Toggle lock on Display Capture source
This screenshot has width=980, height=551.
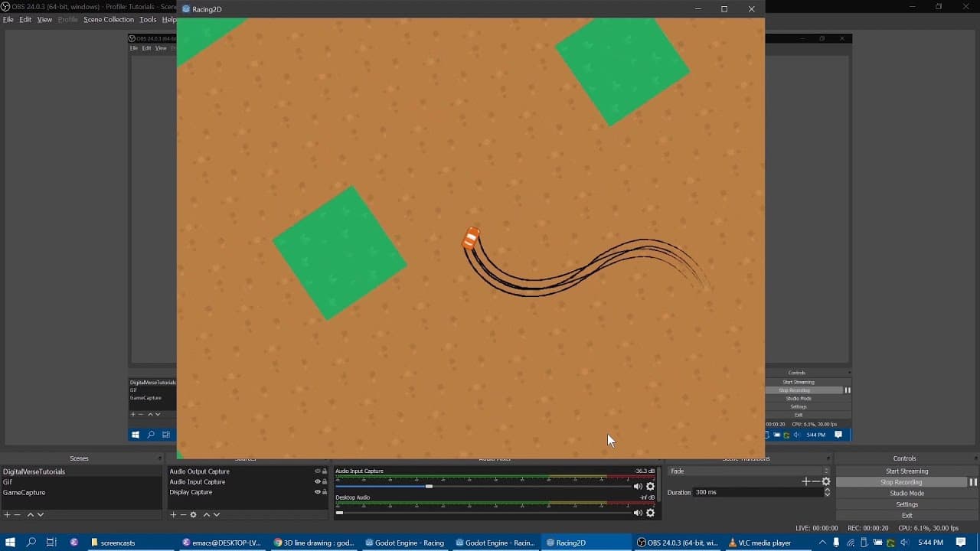pyautogui.click(x=325, y=492)
